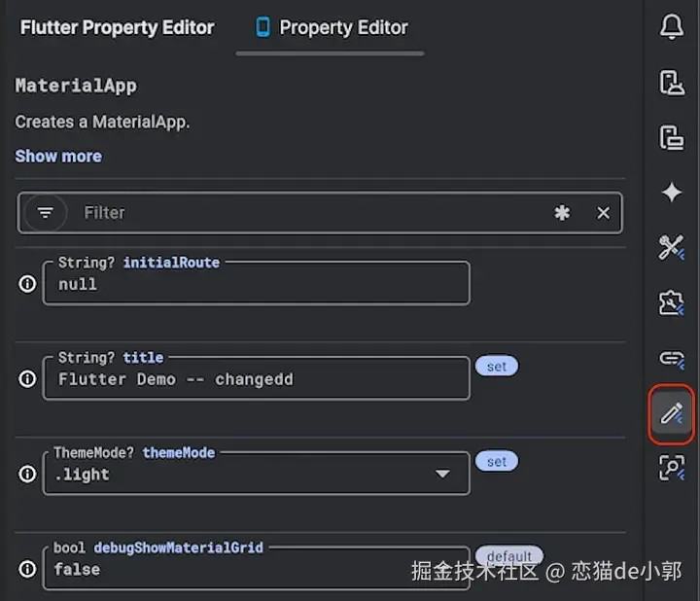
Task: Click the Show more link
Action: click(x=58, y=156)
